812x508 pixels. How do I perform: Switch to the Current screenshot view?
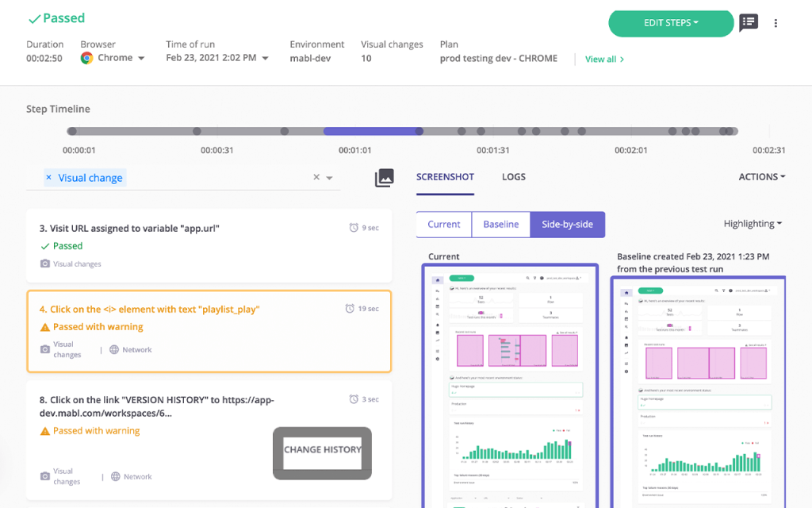point(444,225)
